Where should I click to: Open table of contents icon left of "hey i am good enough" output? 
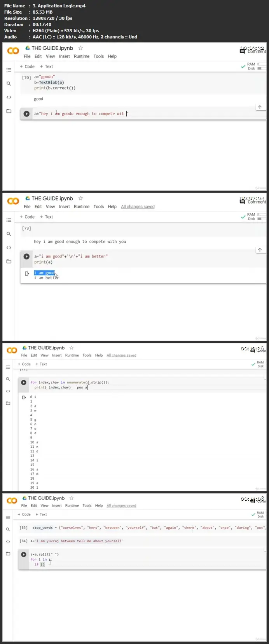[x=9, y=220]
